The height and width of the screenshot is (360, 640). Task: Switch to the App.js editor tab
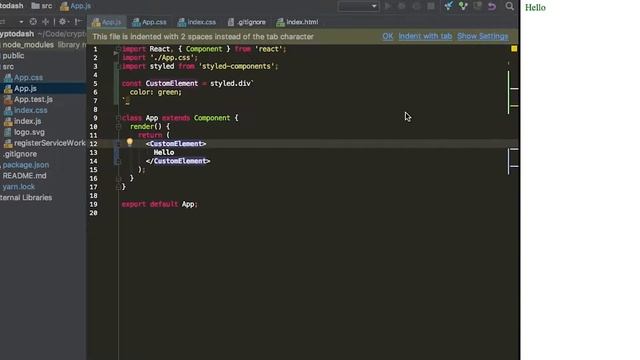(107, 22)
